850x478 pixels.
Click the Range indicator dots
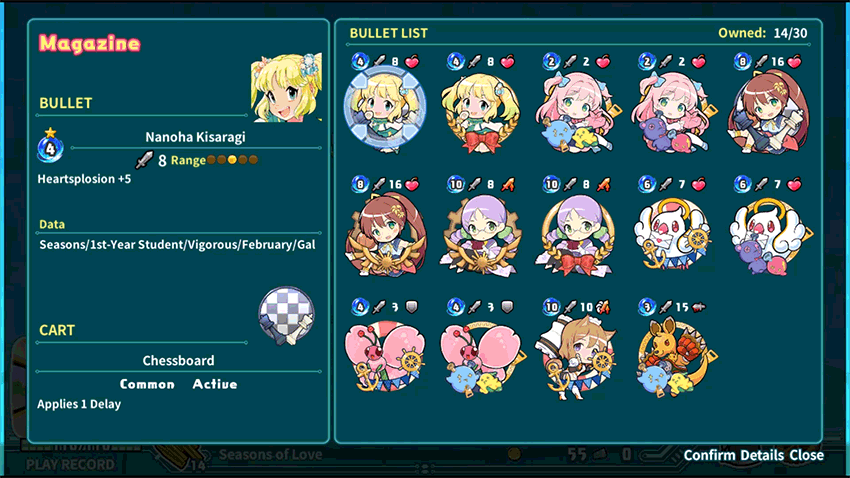232,160
